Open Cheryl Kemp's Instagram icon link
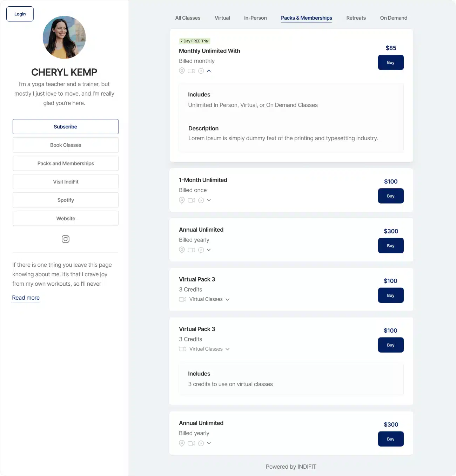The image size is (456, 476). point(65,239)
